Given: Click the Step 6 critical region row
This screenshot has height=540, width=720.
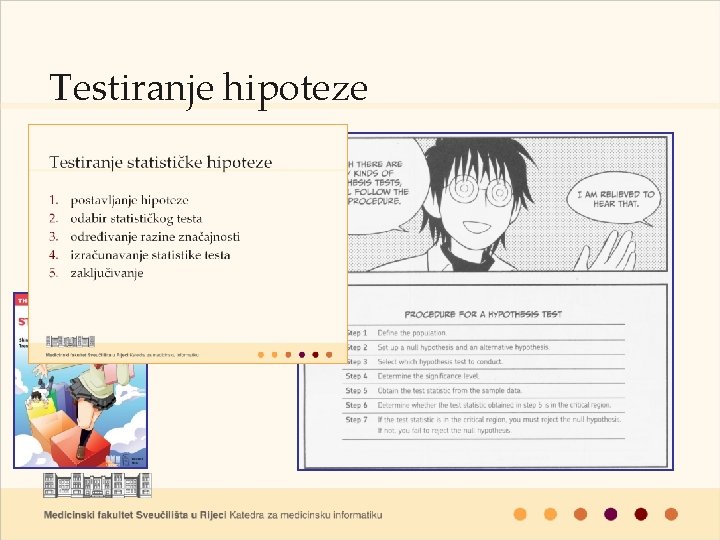Looking at the screenshot, I should (485, 405).
